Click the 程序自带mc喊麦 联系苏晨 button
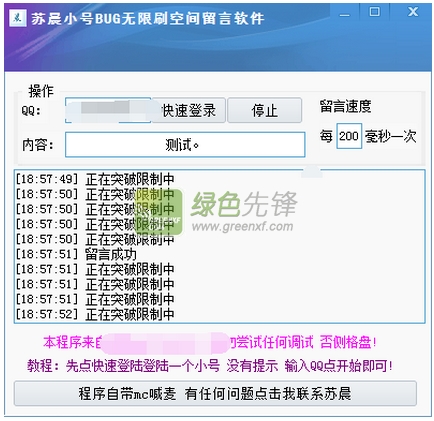434x421 pixels. tap(215, 394)
